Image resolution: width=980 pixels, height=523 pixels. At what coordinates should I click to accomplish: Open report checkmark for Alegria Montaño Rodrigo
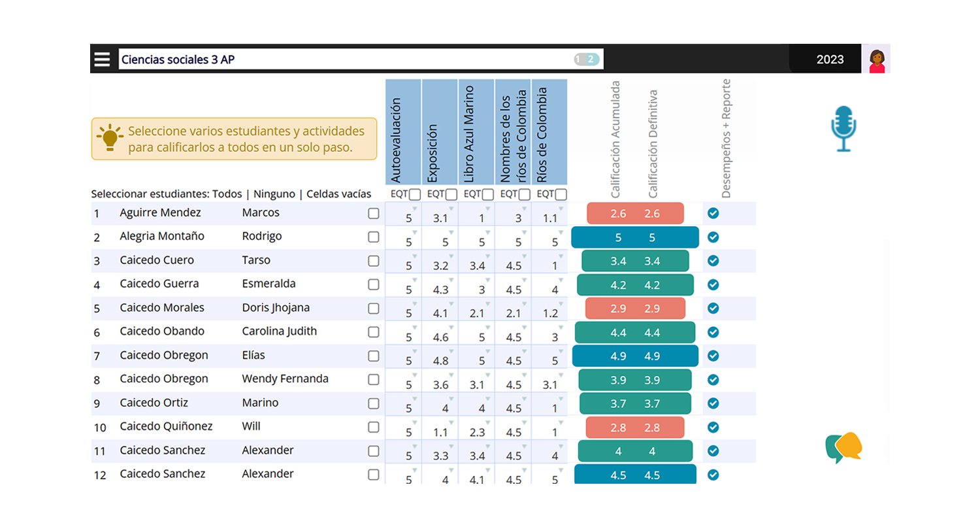pyautogui.click(x=713, y=237)
